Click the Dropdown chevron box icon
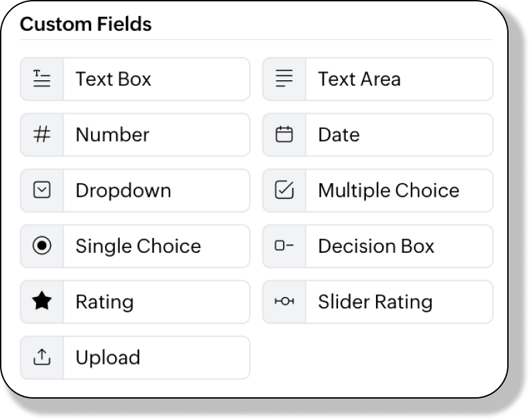 (42, 190)
